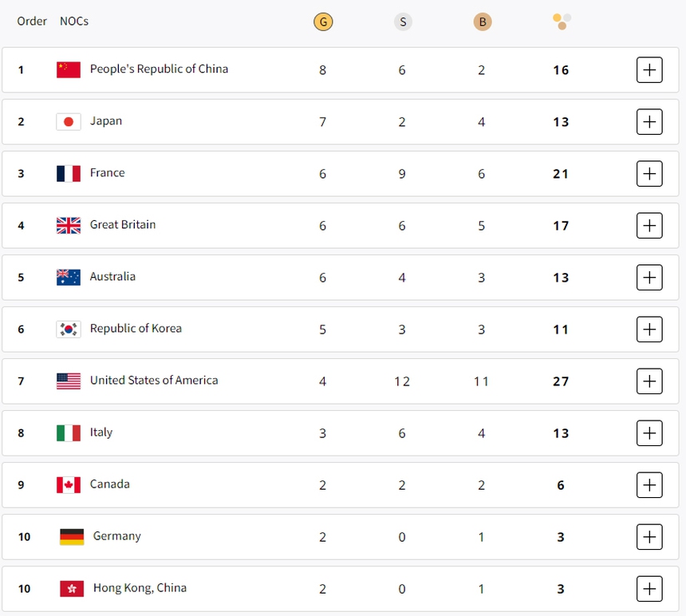Click the bronze medal column icon
The height and width of the screenshot is (616, 686).
[x=482, y=22]
